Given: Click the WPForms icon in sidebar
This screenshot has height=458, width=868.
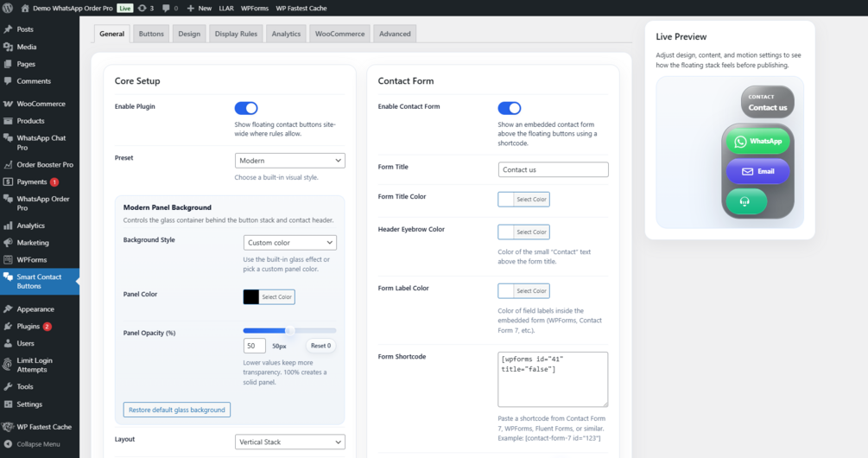Looking at the screenshot, I should click(8, 260).
